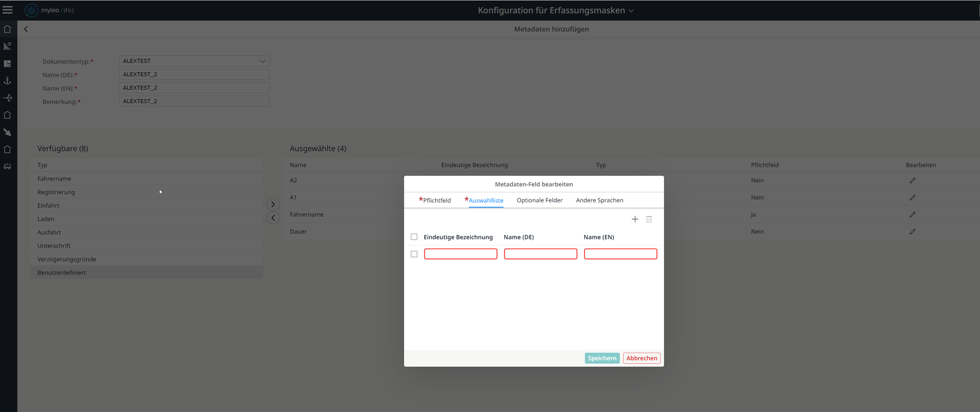Focus the empty Eindeutige Bezeichnung input
This screenshot has width=980, height=412.
tap(461, 254)
